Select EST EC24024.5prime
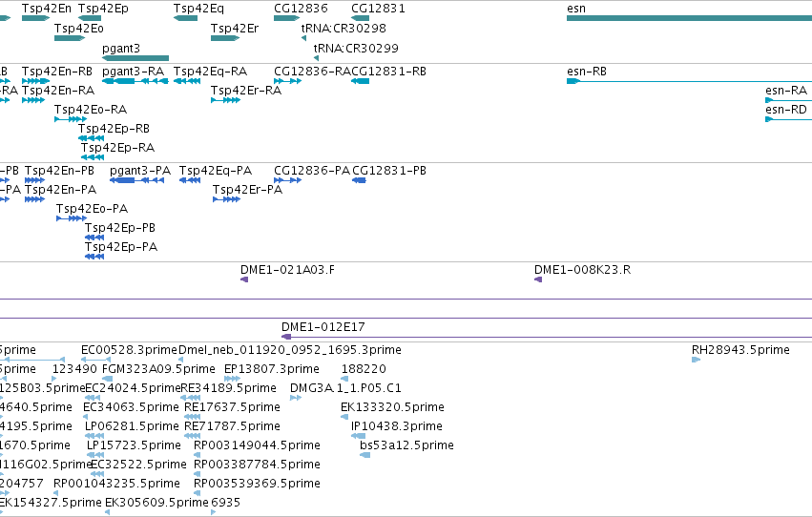This screenshot has height=517, width=812. coord(93,398)
